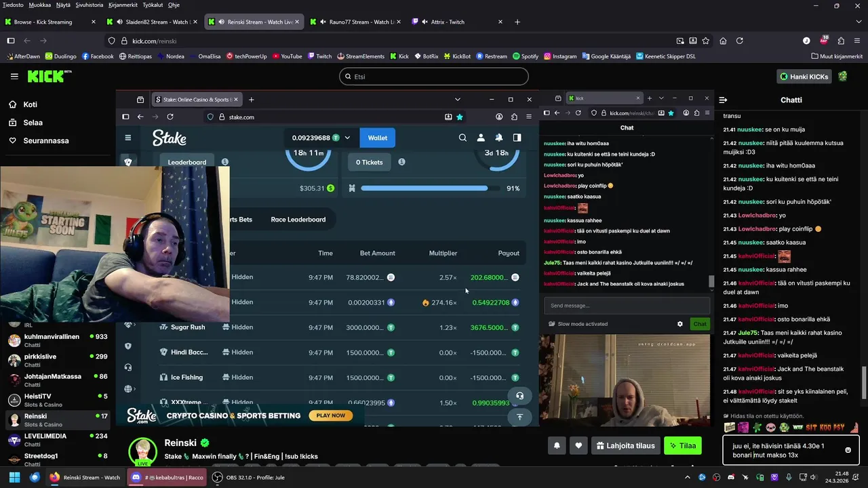The width and height of the screenshot is (868, 488).
Task: Open LEVELIMEDIA channel in sidebar
Action: 58,440
